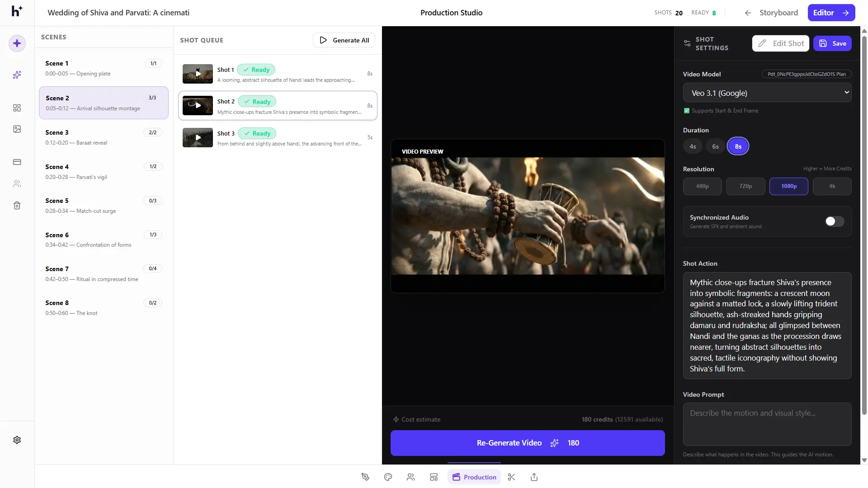Image resolution: width=868 pixels, height=488 pixels.
Task: Open the characters icon in bottom bar
Action: (x=410, y=477)
